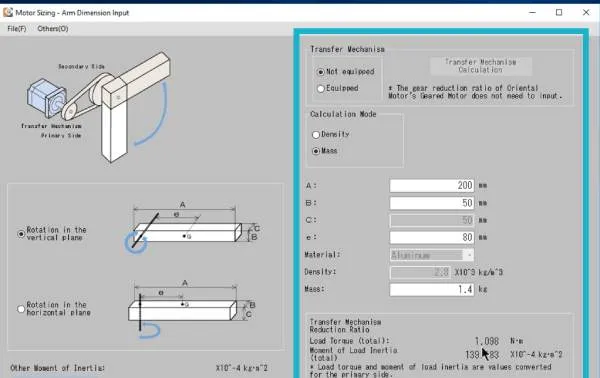Click the horizontal plane rotation diagram

(x=191, y=309)
